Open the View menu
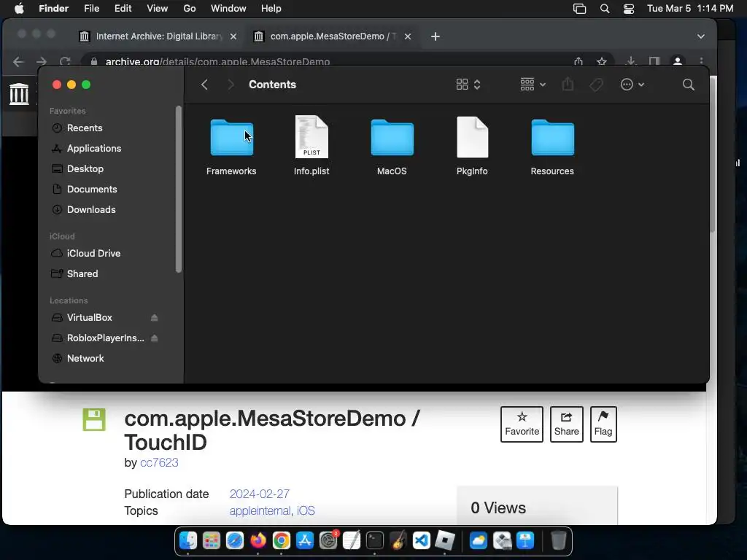 pyautogui.click(x=158, y=9)
